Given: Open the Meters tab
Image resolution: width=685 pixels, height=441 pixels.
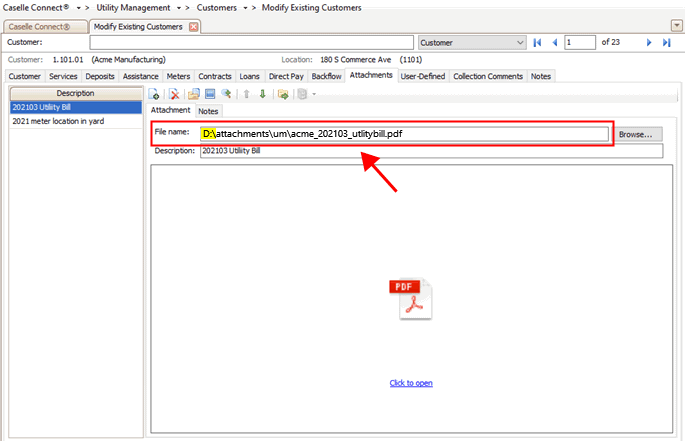Looking at the screenshot, I should point(178,76).
